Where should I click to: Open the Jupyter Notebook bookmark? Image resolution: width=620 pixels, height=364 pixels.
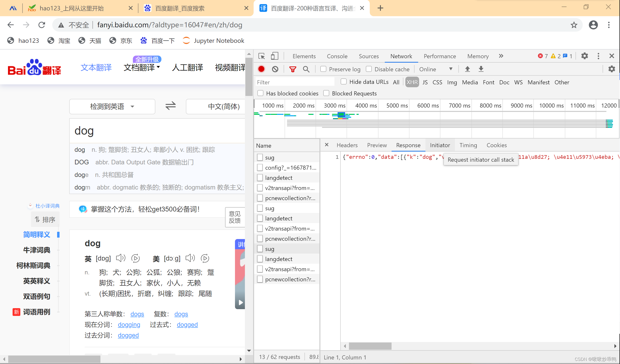click(x=213, y=41)
